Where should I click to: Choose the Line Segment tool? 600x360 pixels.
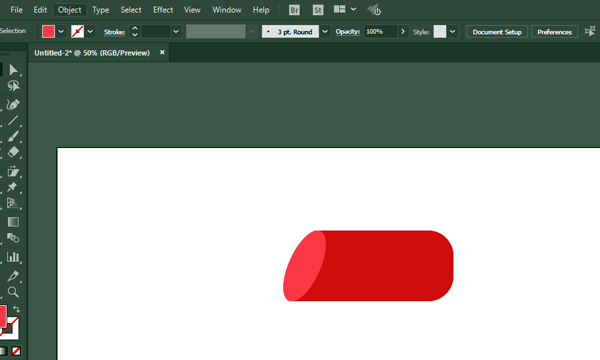[x=13, y=121]
